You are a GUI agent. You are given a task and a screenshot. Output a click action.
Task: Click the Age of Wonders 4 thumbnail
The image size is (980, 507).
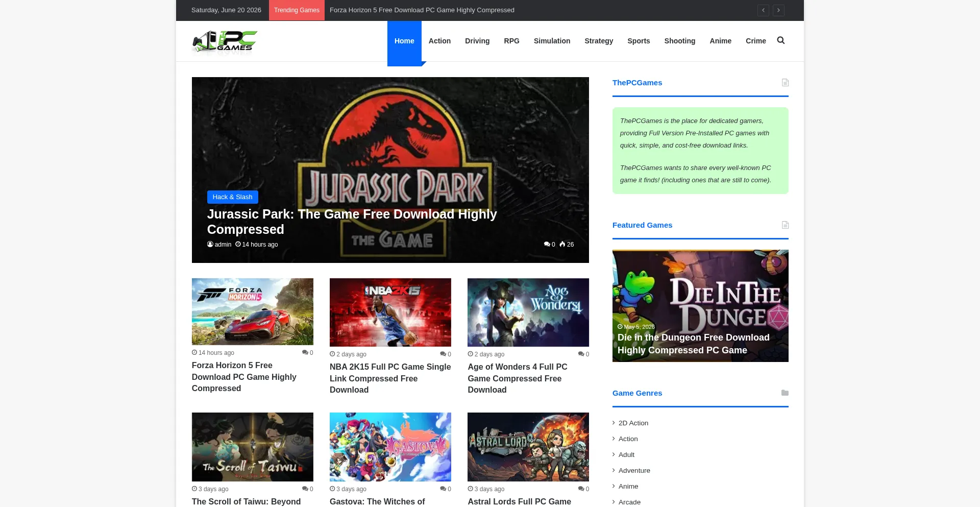pyautogui.click(x=528, y=312)
